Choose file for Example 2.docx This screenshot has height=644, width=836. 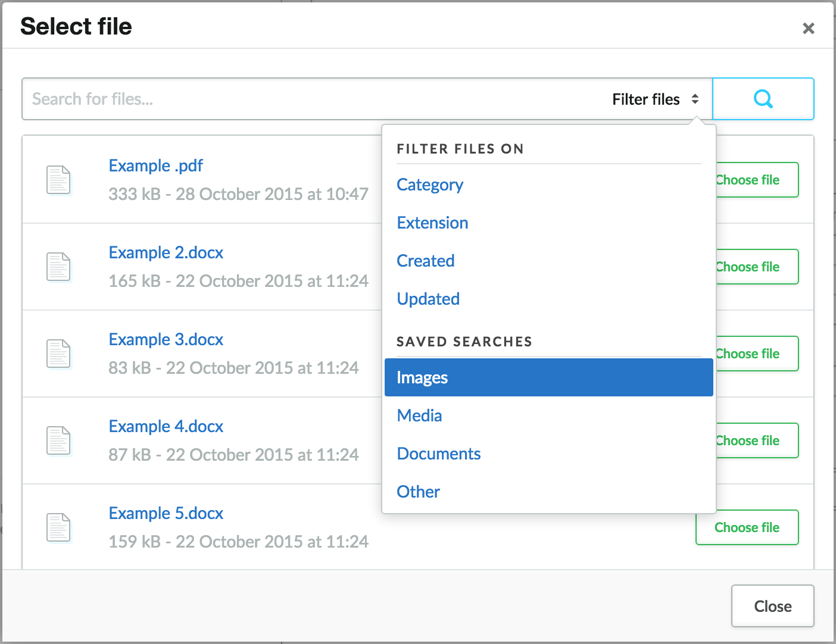pyautogui.click(x=757, y=267)
